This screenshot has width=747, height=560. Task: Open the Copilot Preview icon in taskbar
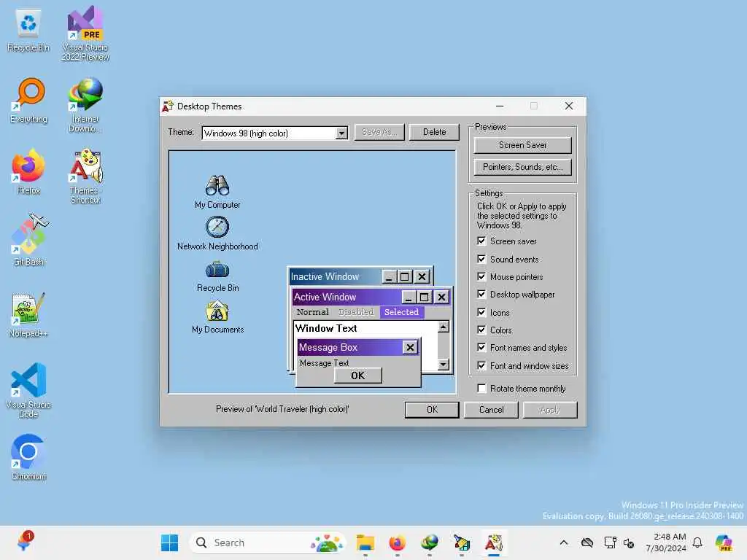[724, 542]
